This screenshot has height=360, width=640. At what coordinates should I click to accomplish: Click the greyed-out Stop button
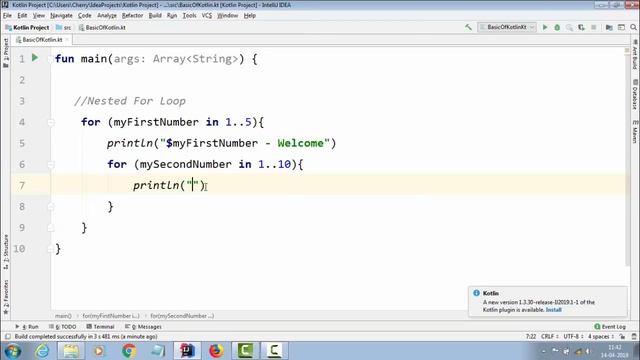593,27
